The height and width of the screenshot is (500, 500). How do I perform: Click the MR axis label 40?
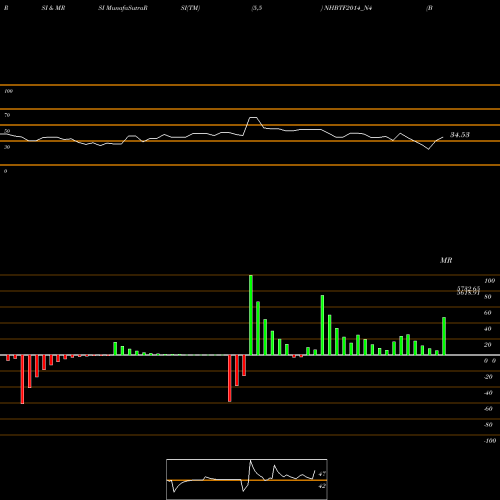(x=488, y=329)
